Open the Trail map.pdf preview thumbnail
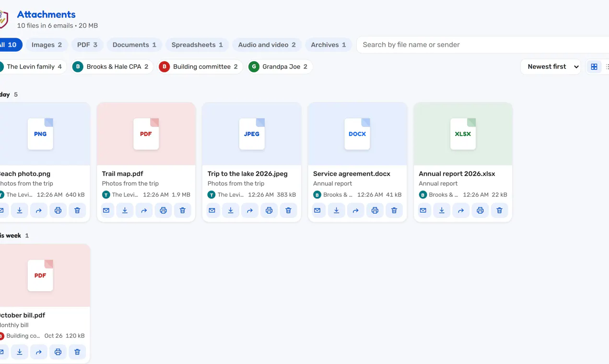Image resolution: width=609 pixels, height=364 pixels. (x=146, y=134)
